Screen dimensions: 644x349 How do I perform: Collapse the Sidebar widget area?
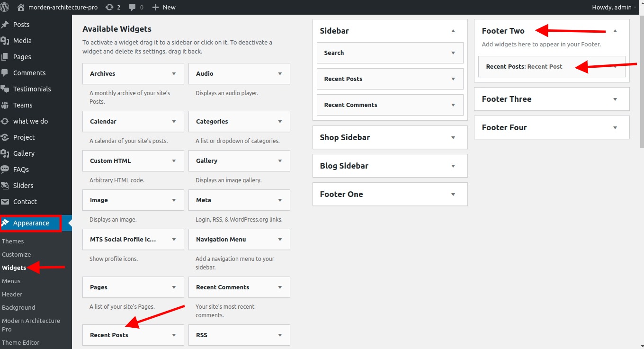[x=453, y=31]
